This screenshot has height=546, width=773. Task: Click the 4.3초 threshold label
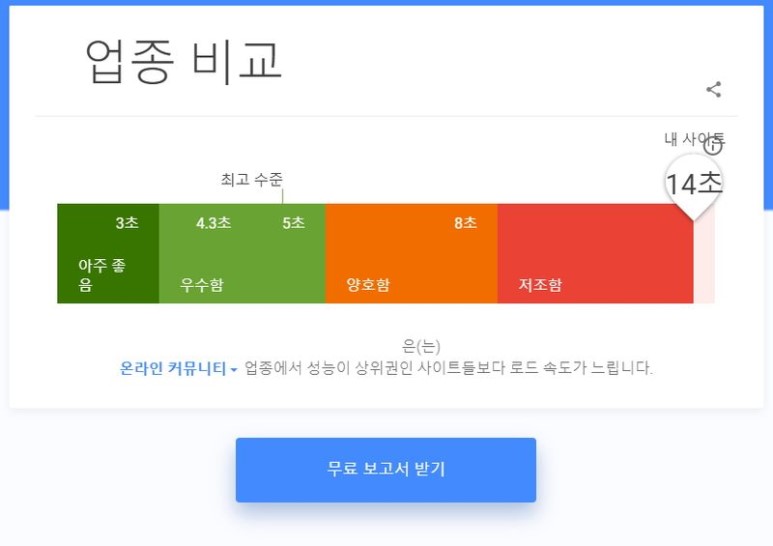pos(213,223)
